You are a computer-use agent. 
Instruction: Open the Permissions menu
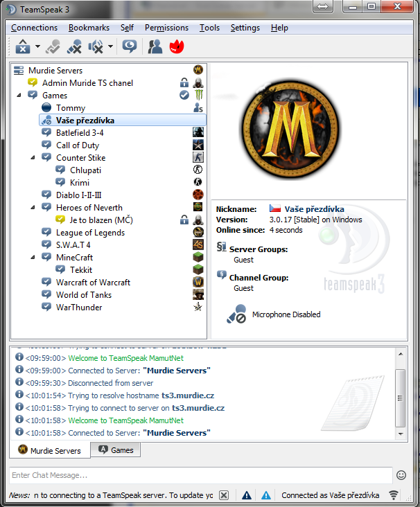166,28
